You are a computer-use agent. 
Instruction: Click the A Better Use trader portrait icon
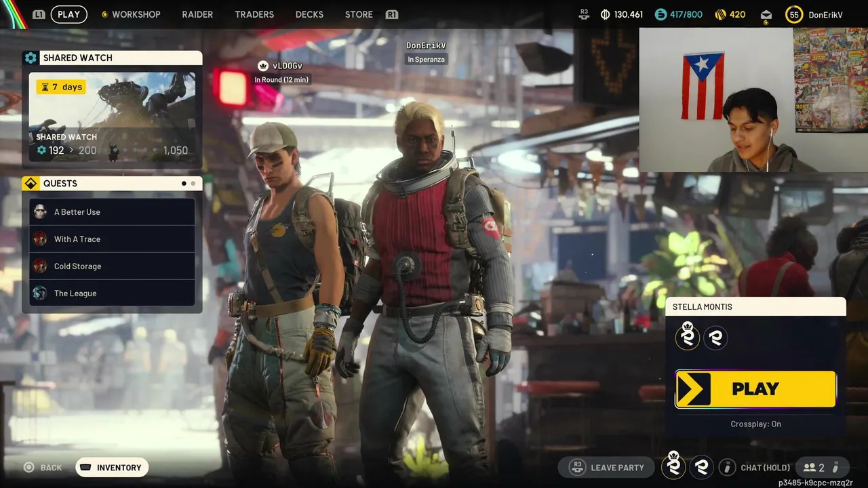41,212
